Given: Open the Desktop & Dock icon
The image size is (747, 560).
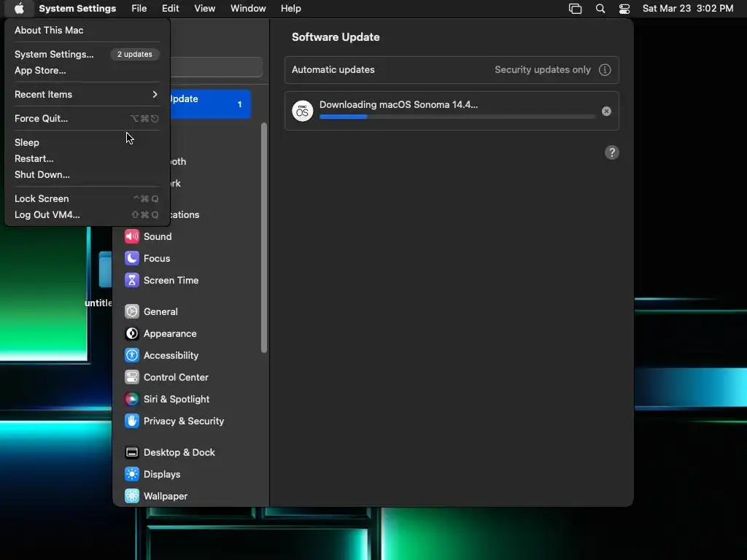Looking at the screenshot, I should (132, 453).
